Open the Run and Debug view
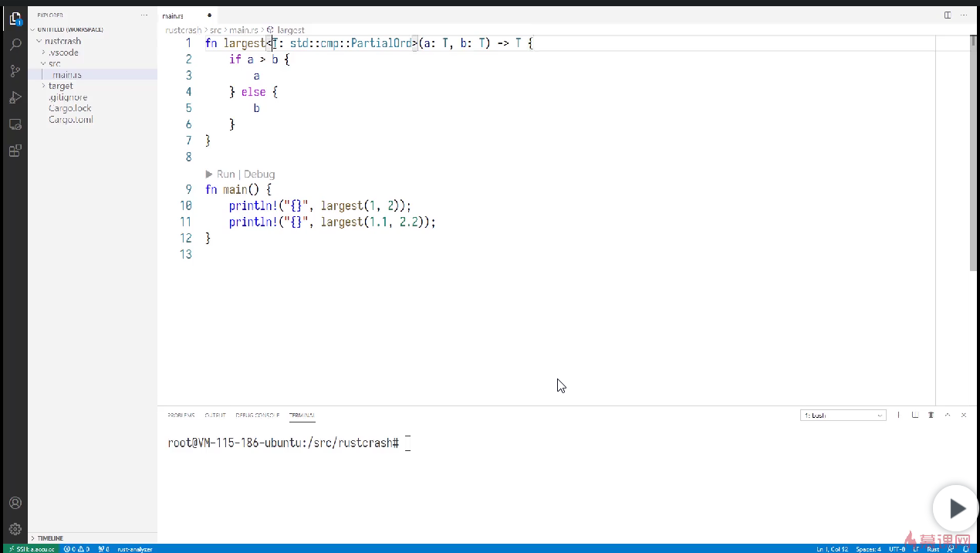 tap(15, 97)
